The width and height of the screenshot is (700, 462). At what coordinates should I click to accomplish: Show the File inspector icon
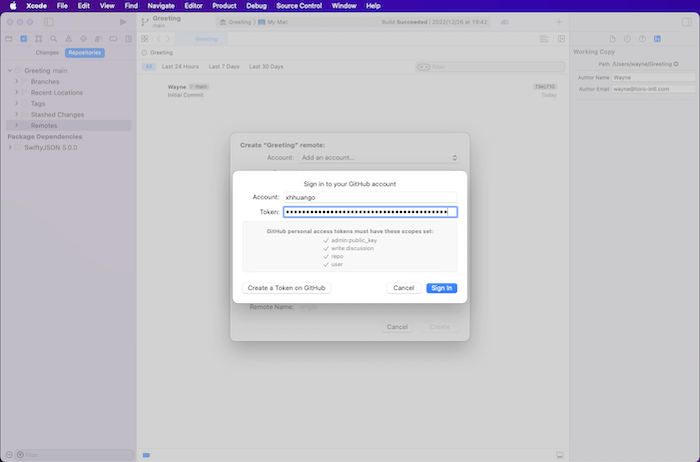pos(612,39)
